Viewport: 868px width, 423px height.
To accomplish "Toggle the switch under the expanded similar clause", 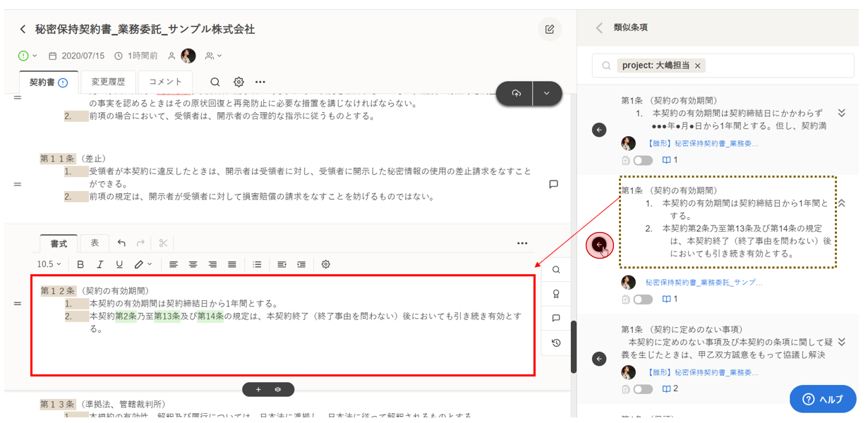I will pos(643,299).
